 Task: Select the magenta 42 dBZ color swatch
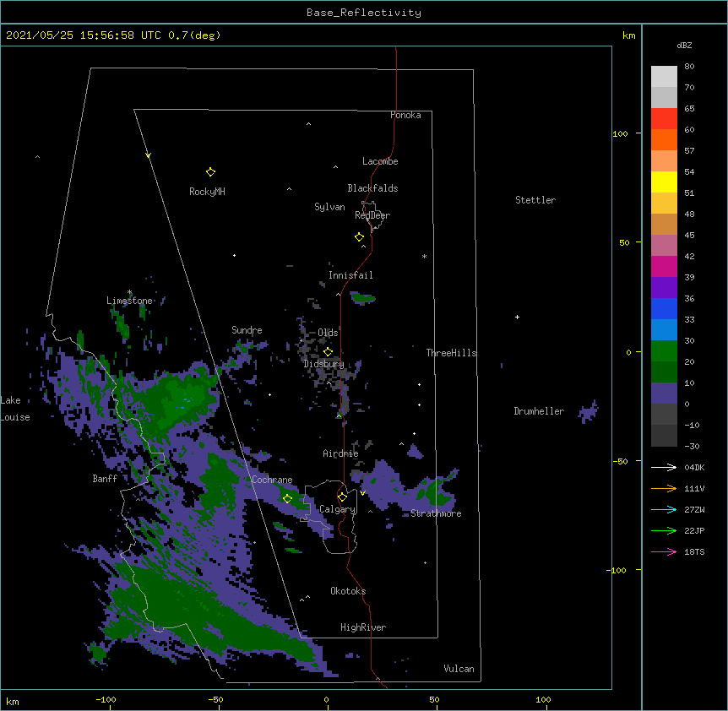click(664, 266)
